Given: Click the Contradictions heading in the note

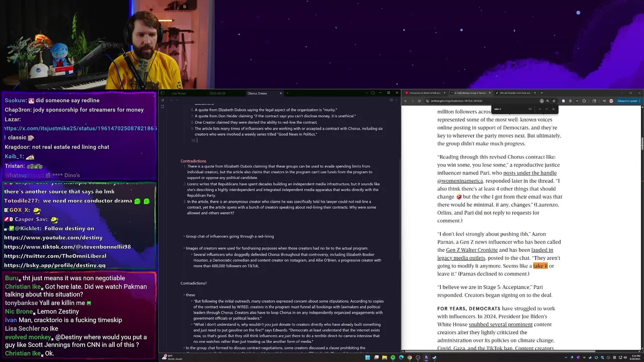Looking at the screenshot, I should pos(193,161).
